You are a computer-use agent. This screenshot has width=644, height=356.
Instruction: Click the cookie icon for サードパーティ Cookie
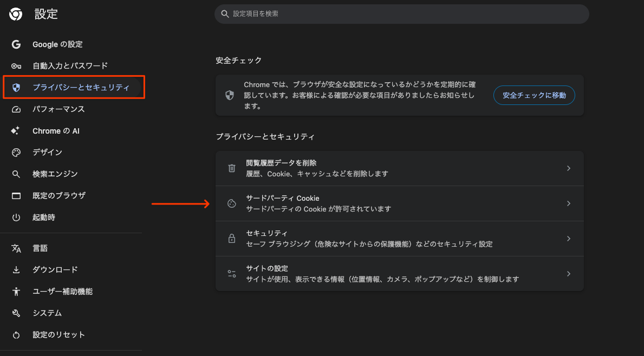(232, 203)
